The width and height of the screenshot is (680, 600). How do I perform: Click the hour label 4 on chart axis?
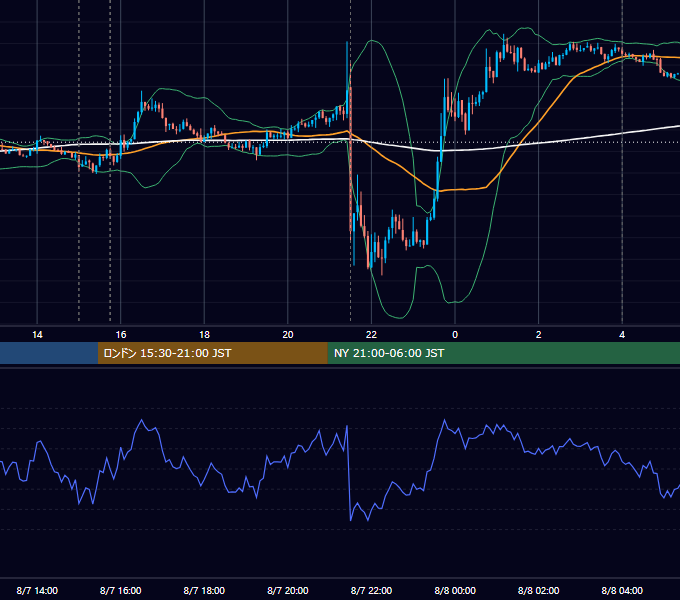point(622,335)
